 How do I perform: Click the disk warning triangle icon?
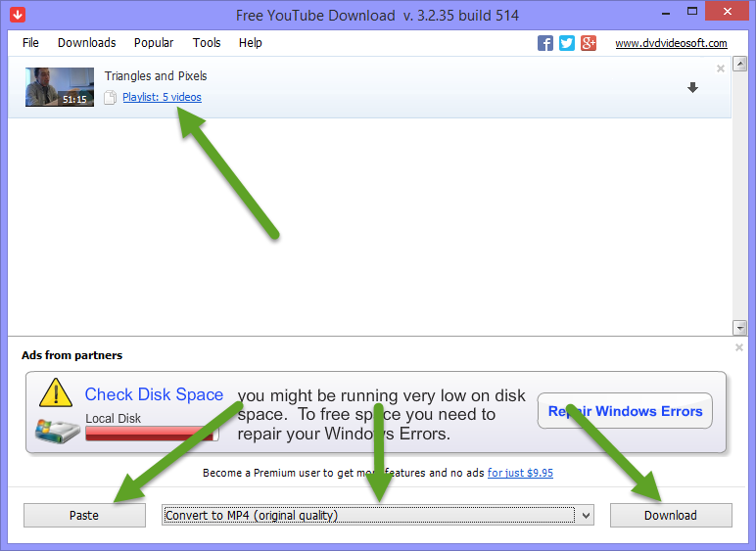pyautogui.click(x=56, y=392)
